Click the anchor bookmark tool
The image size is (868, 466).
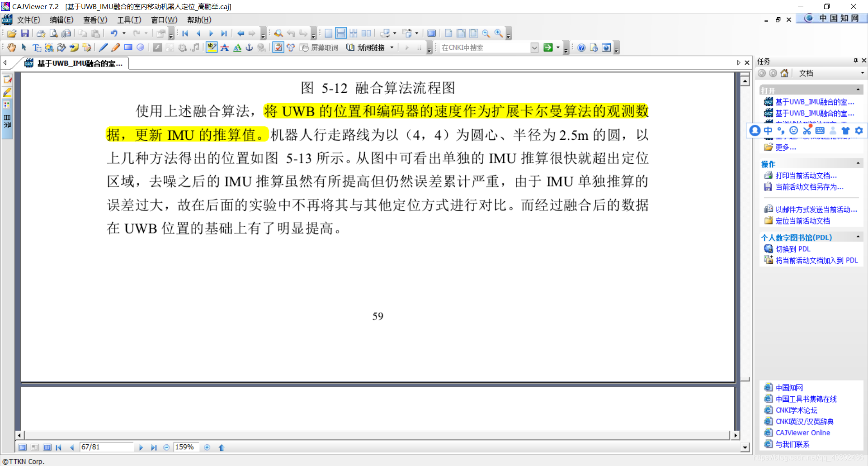[x=249, y=48]
